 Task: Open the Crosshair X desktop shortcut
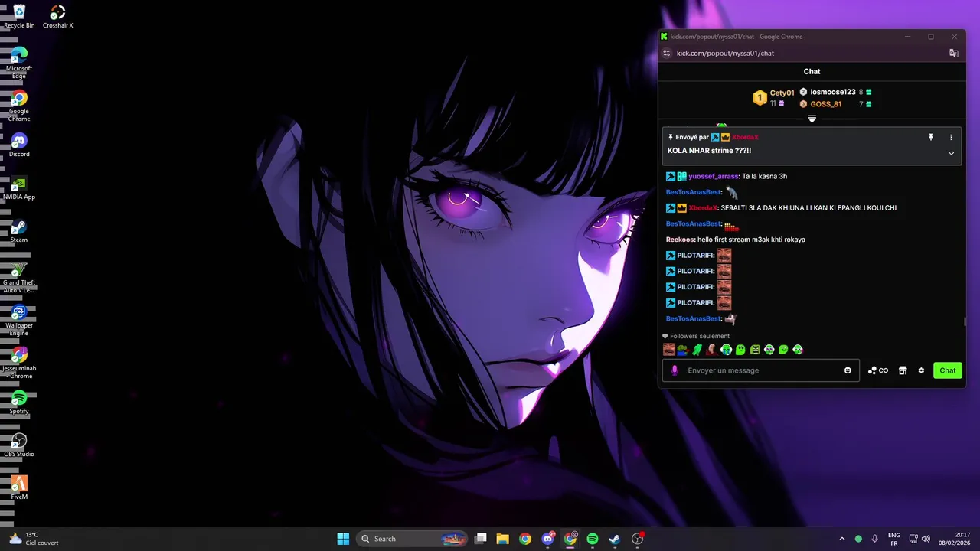[58, 16]
